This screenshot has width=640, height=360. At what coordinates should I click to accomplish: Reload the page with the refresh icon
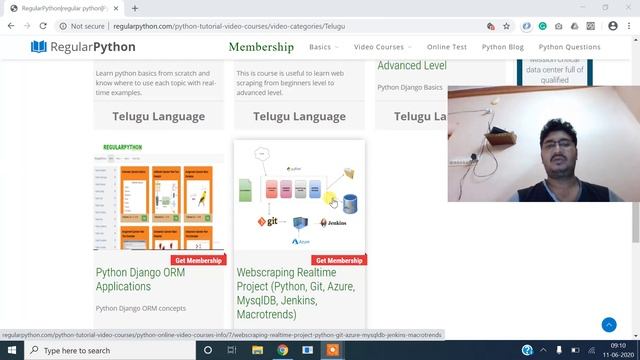[x=43, y=26]
